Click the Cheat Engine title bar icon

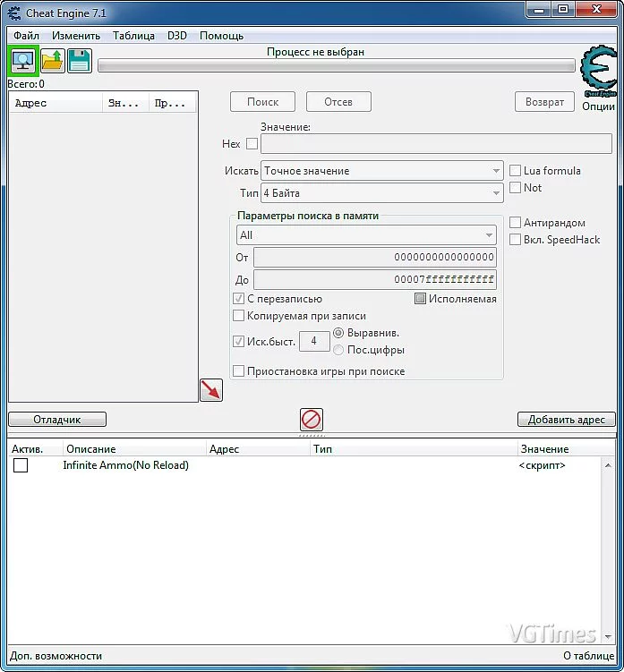(14, 13)
